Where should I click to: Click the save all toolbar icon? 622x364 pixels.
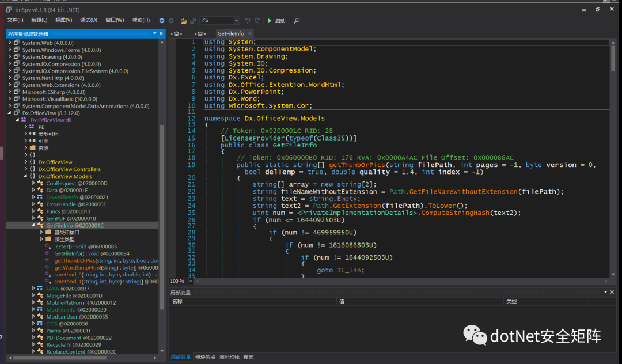[x=193, y=21]
